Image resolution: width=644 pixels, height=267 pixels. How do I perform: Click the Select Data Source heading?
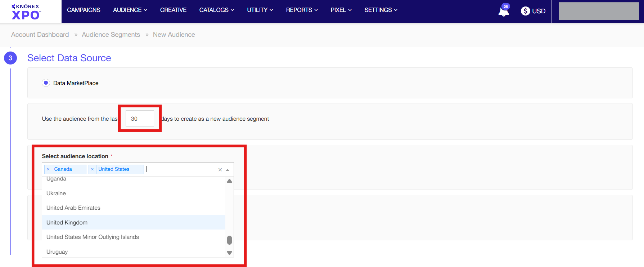(69, 58)
